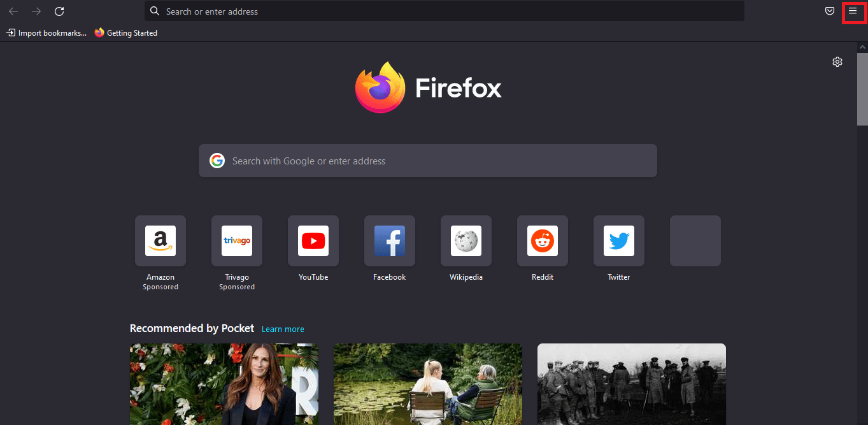Click the Save to Pocket icon

pos(830,11)
